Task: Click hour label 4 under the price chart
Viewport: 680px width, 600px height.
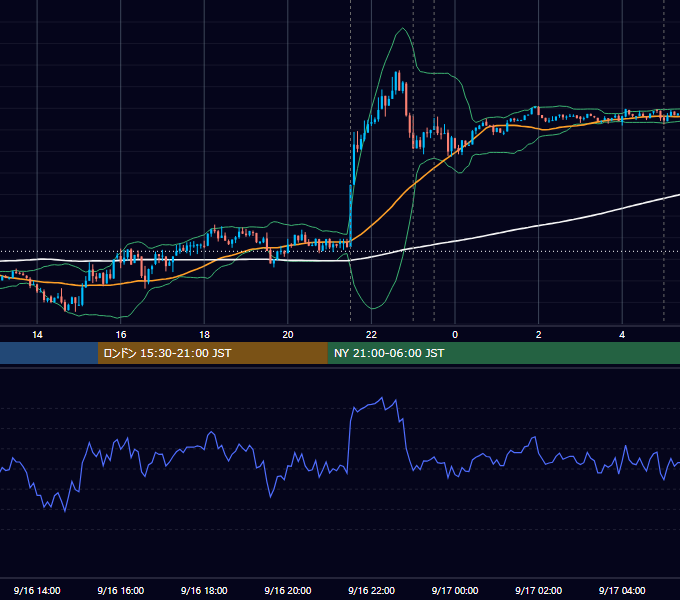Action: pos(622,335)
